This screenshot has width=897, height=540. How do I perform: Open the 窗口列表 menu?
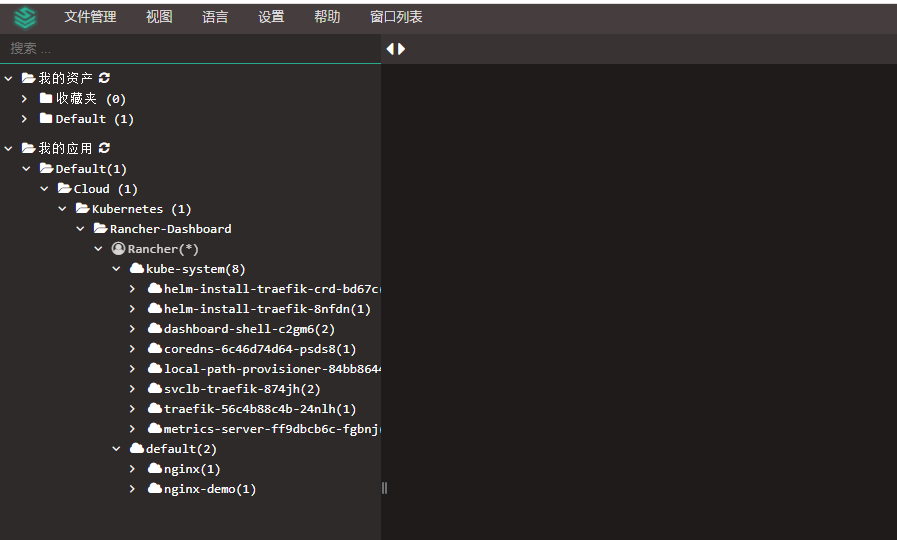click(x=396, y=17)
